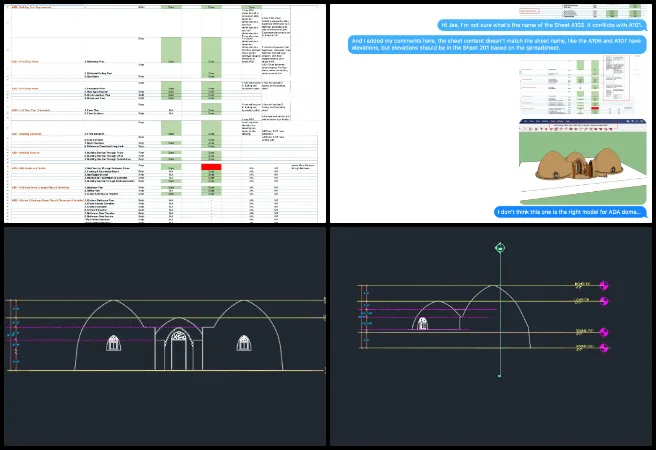
Task: Click the red highlighted spreadsheet cell
Action: [211, 167]
